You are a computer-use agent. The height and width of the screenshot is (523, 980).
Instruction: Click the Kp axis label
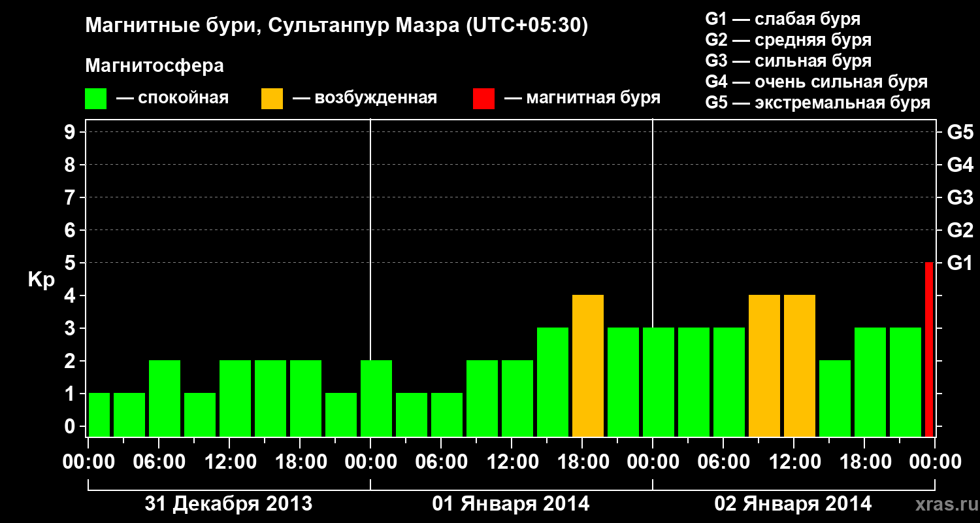click(41, 280)
